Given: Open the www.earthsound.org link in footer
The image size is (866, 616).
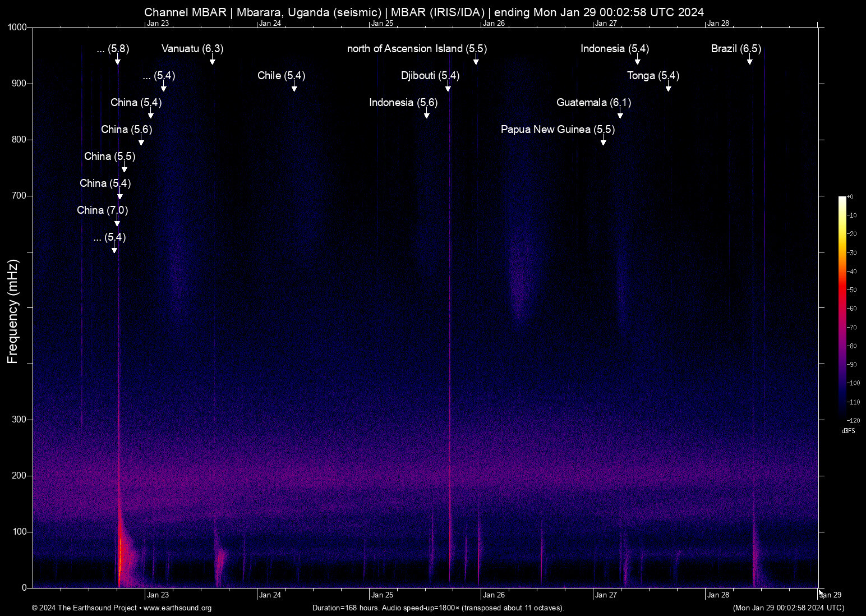Looking at the screenshot, I should click(177, 608).
